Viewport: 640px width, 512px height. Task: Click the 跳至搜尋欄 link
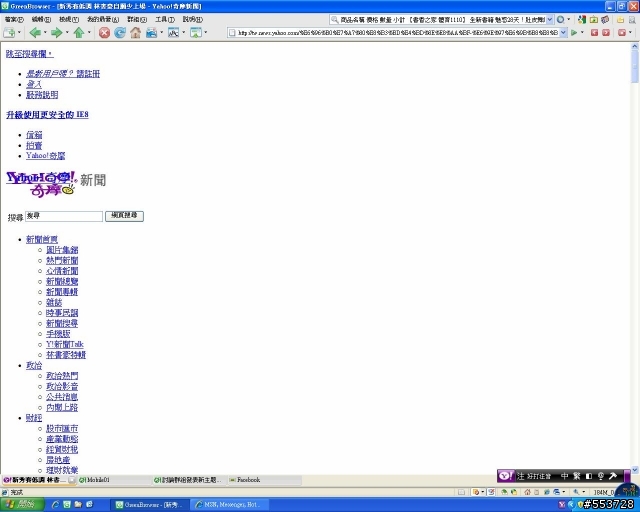tap(29, 54)
